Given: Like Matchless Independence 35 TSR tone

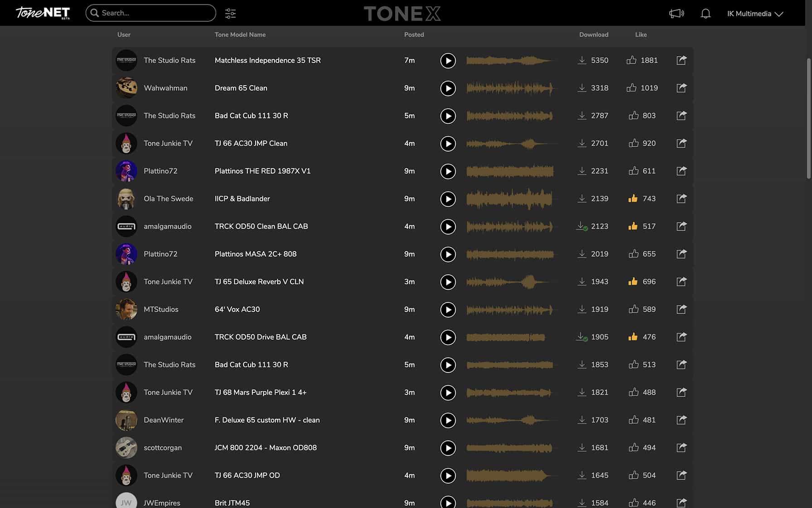Looking at the screenshot, I should point(631,60).
